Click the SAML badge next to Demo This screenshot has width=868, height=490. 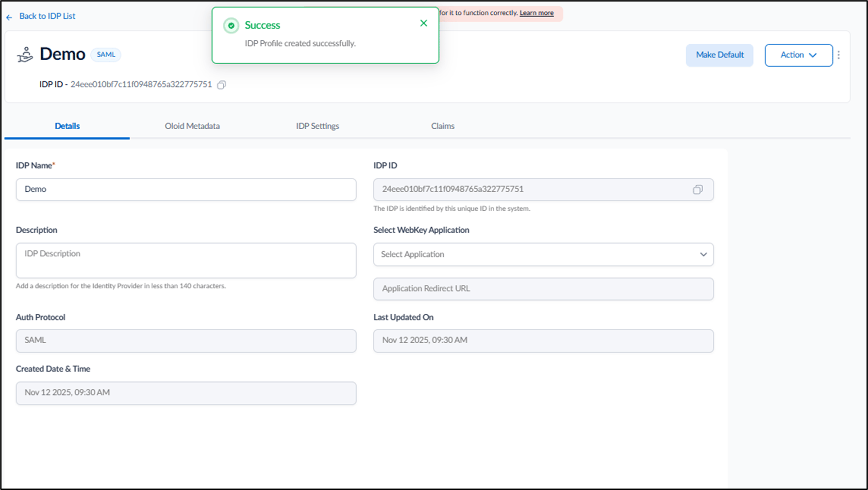click(106, 54)
